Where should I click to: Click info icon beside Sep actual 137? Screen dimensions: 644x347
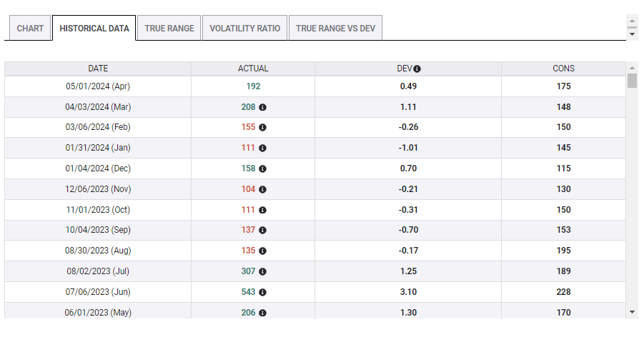(262, 231)
